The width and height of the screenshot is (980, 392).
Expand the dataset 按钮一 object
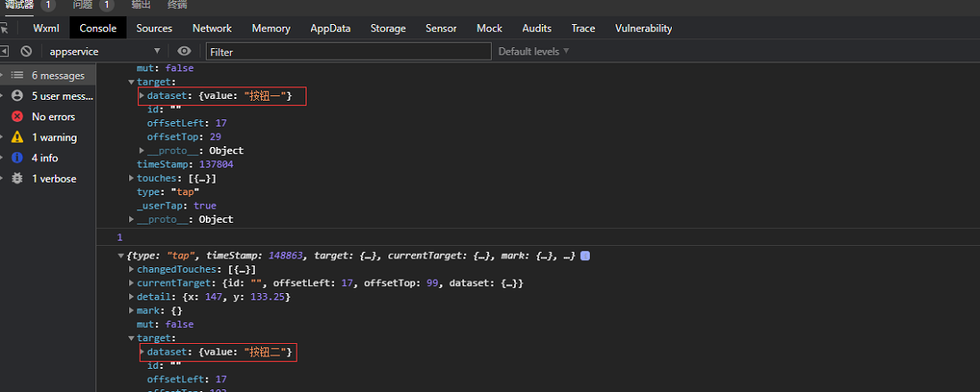click(x=142, y=95)
